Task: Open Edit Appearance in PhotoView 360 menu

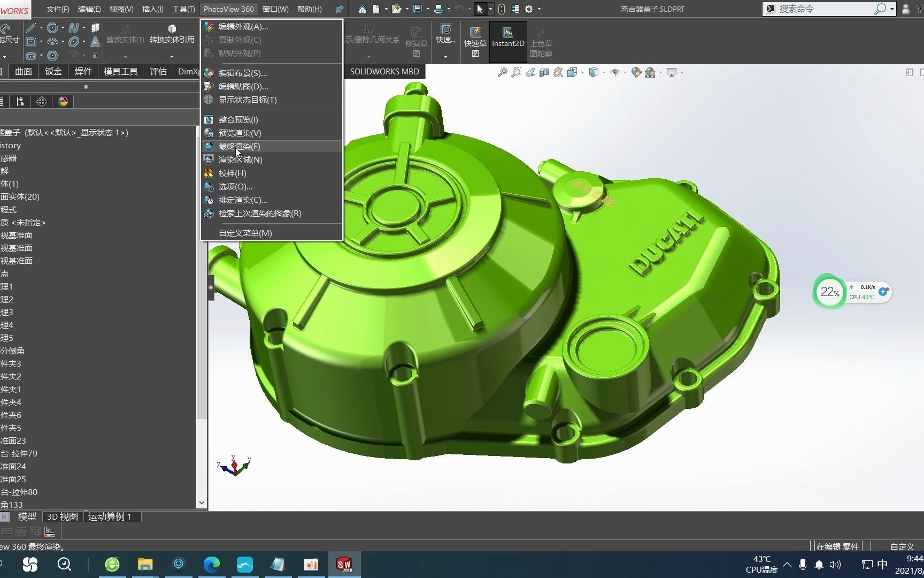Action: click(x=271, y=26)
